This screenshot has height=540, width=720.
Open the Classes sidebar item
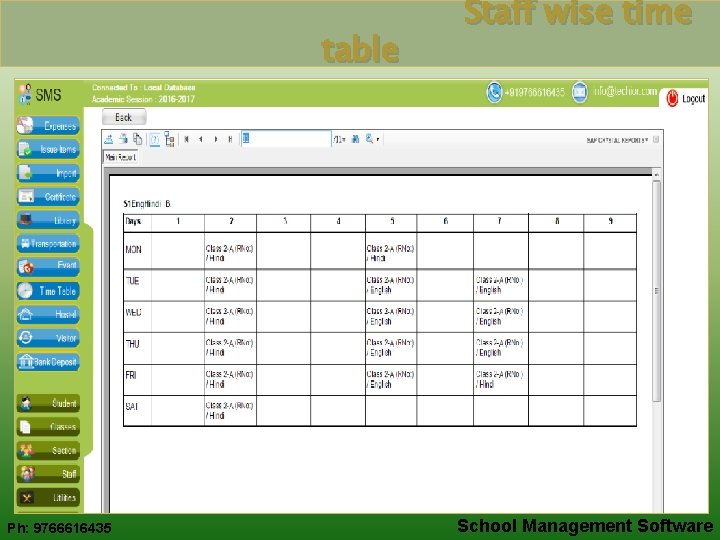pyautogui.click(x=48, y=427)
